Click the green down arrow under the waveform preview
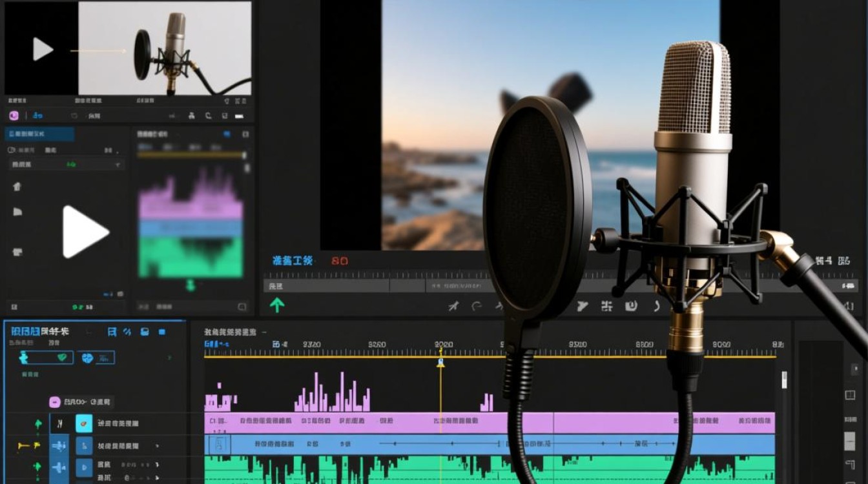Image resolution: width=868 pixels, height=484 pixels. tap(190, 285)
